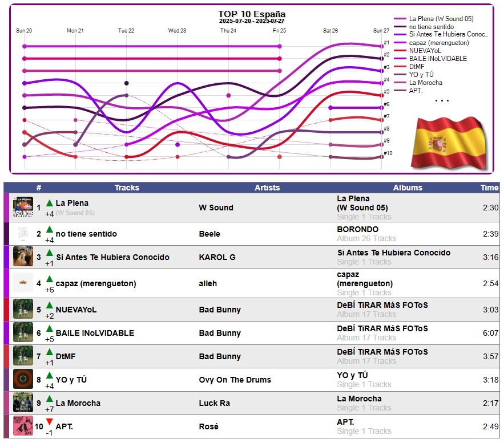The width and height of the screenshot is (504, 443).
Task: Sort by the Artists column header
Action: (x=267, y=188)
